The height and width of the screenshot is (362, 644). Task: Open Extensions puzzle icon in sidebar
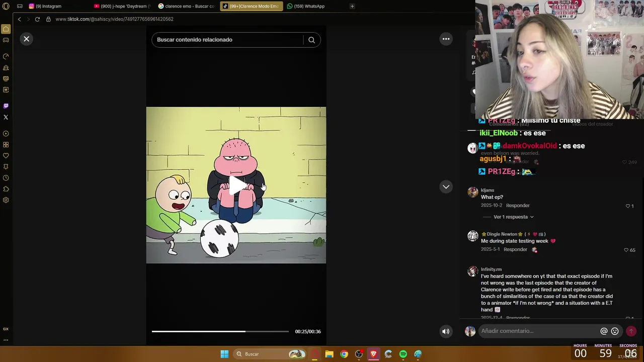pos(6,189)
